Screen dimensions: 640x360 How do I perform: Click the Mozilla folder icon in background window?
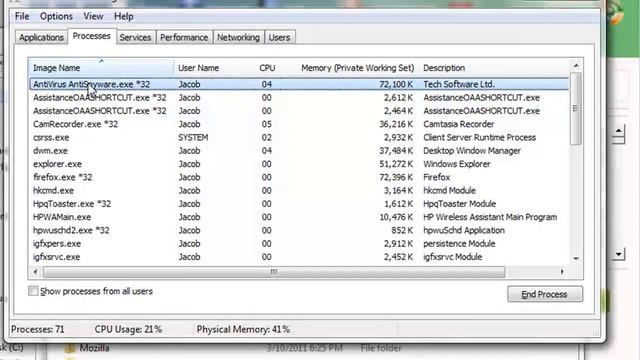point(70,348)
